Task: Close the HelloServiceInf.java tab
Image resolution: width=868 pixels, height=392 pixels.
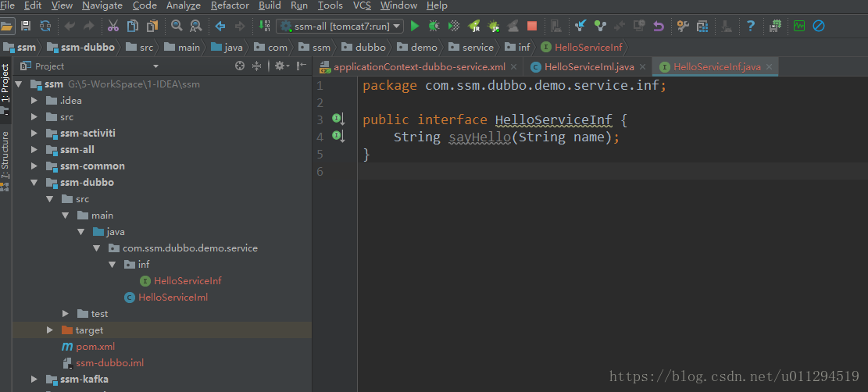Action: 769,68
